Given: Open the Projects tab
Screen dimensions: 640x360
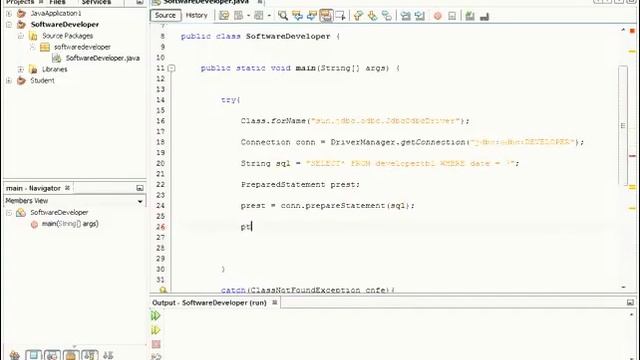Looking at the screenshot, I should click(x=19, y=2).
